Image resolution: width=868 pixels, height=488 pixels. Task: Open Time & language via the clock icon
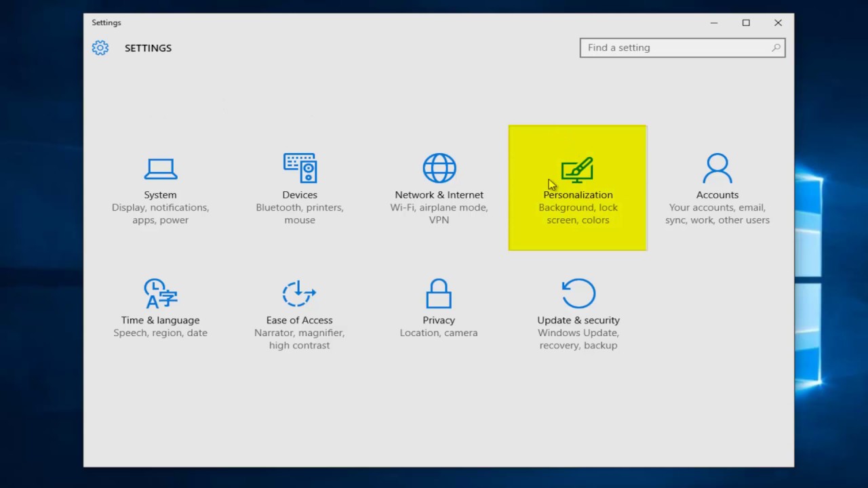pyautogui.click(x=160, y=293)
